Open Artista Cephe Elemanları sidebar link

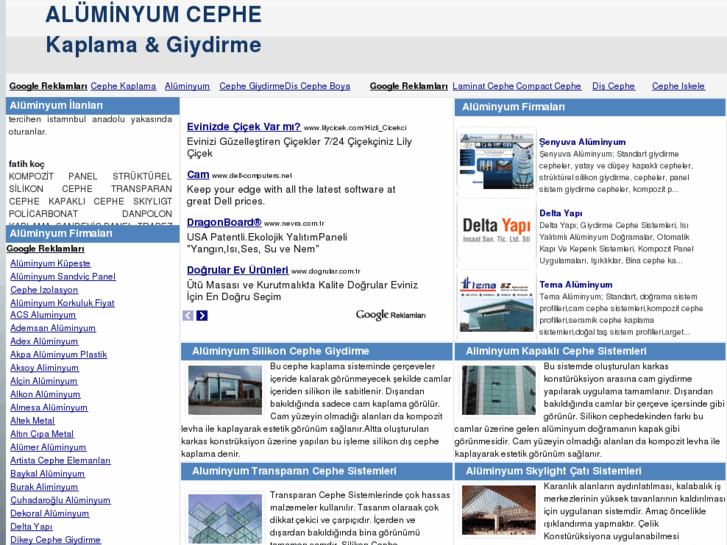60,461
